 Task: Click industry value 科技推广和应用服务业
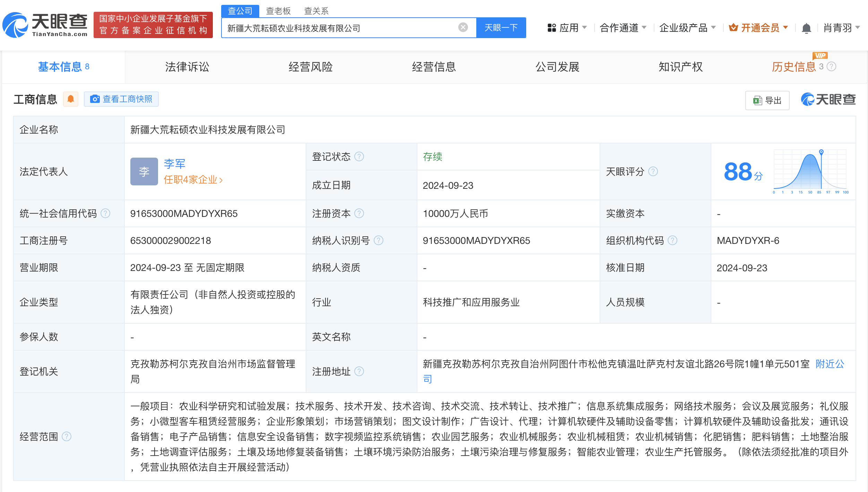(471, 302)
